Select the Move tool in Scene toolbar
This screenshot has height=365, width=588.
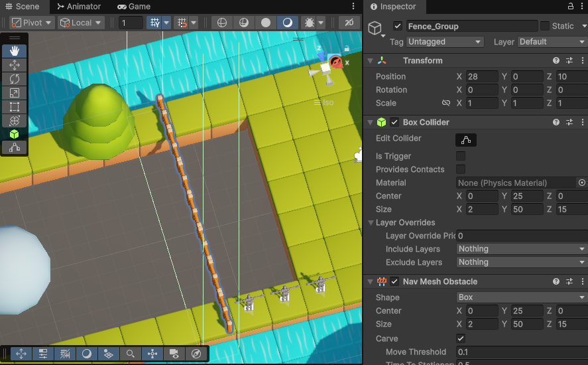15,65
